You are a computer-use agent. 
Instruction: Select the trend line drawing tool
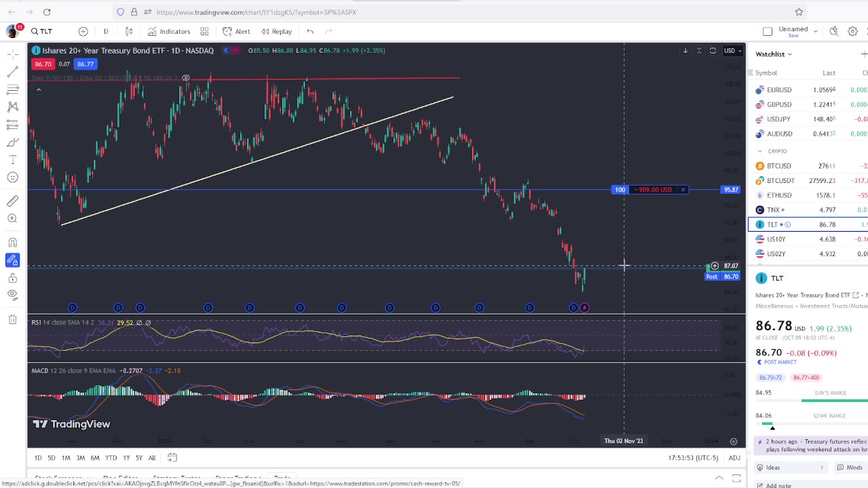tap(12, 72)
